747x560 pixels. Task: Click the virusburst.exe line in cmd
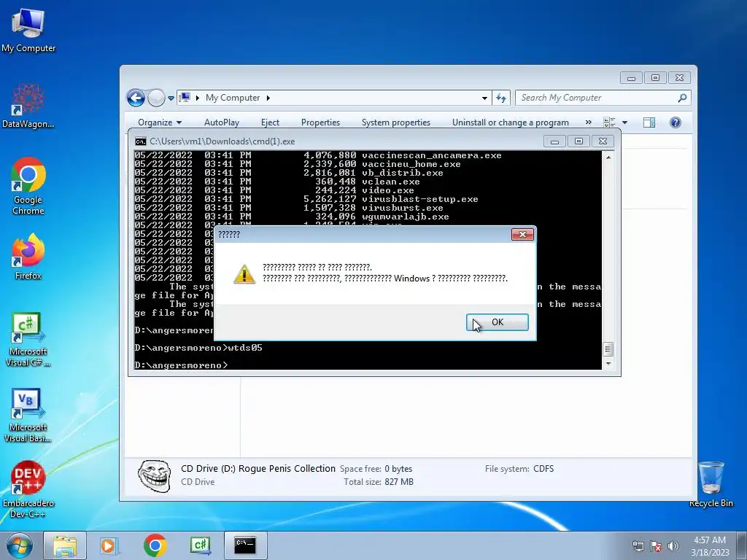289,208
